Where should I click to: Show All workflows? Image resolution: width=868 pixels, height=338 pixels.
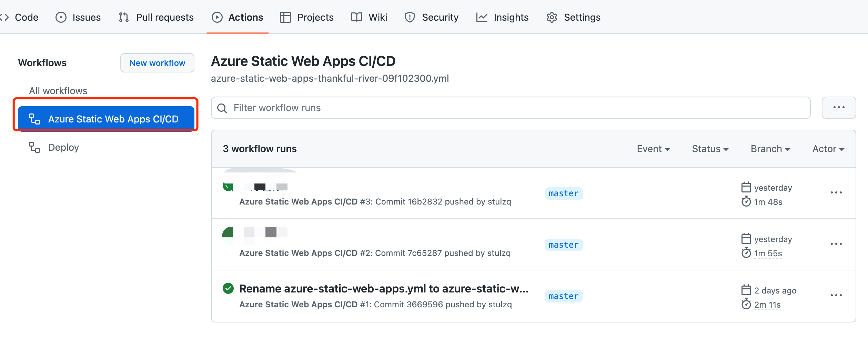(58, 91)
